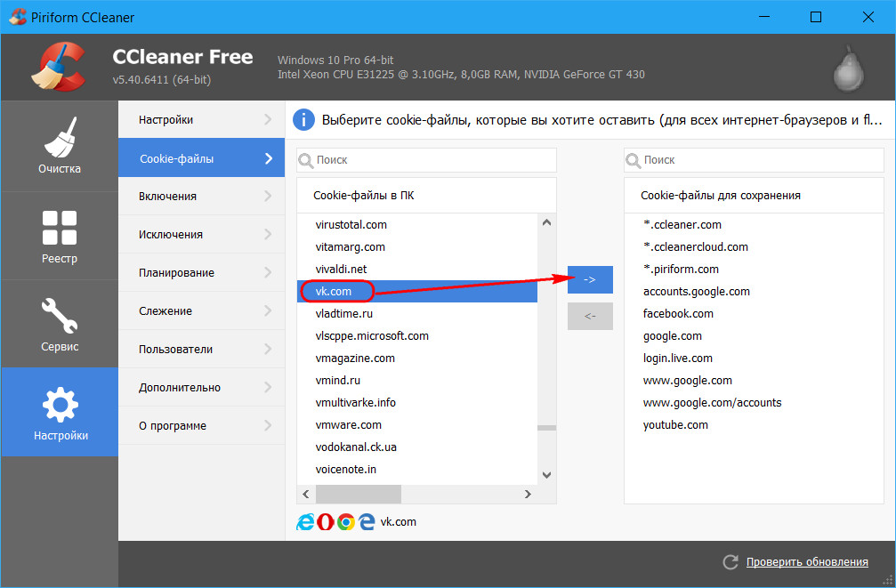The height and width of the screenshot is (588, 896).
Task: Click search field above cookies to keep
Action: (x=754, y=160)
